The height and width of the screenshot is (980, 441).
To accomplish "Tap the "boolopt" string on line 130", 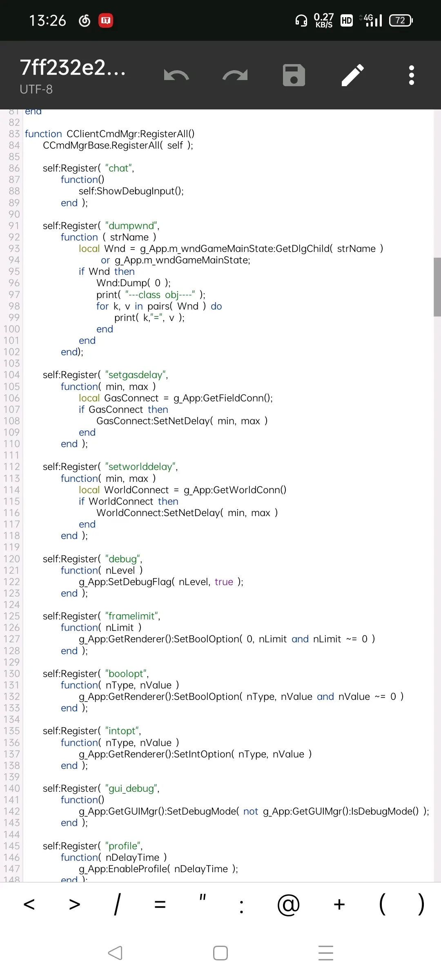I will click(x=126, y=674).
